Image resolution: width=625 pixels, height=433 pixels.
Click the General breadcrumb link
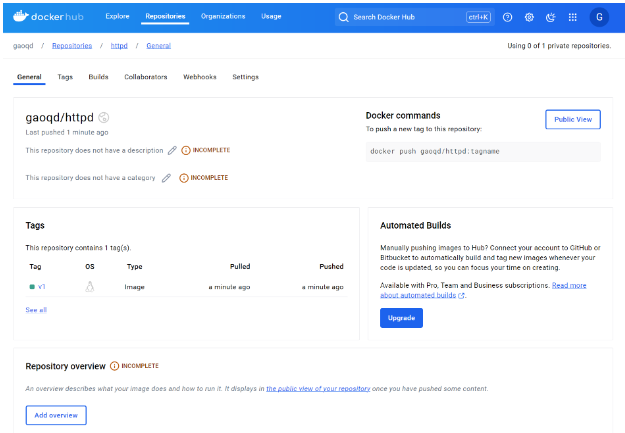[159, 46]
